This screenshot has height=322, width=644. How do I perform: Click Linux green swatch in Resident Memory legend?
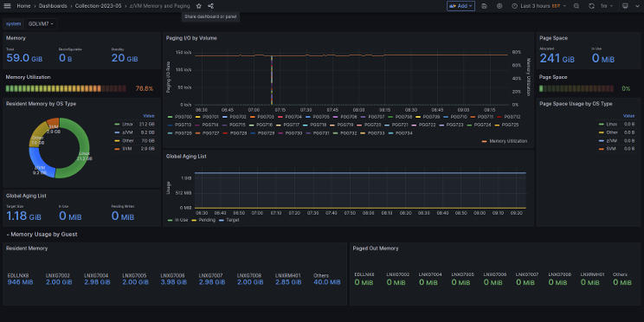point(118,124)
